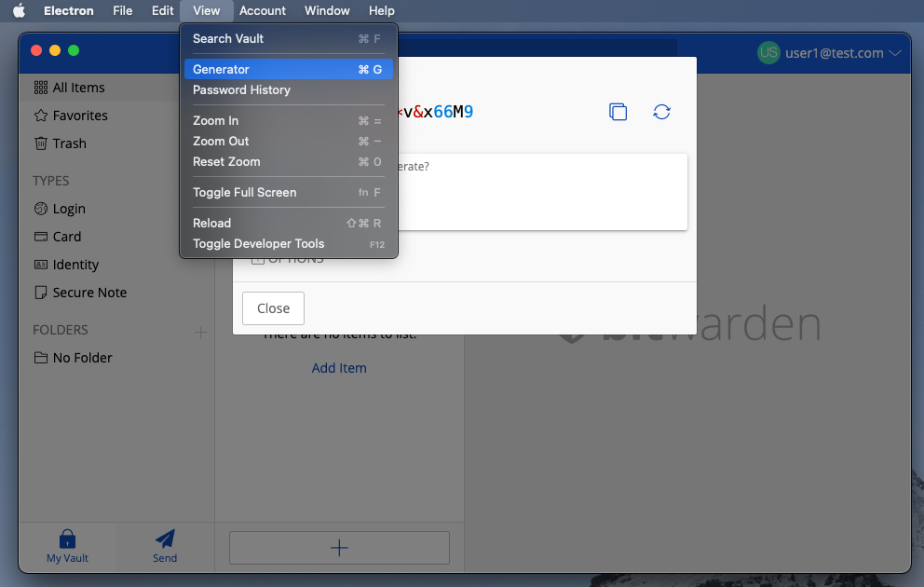This screenshot has height=587, width=924.
Task: Select the Secure Note label
Action: coord(89,293)
